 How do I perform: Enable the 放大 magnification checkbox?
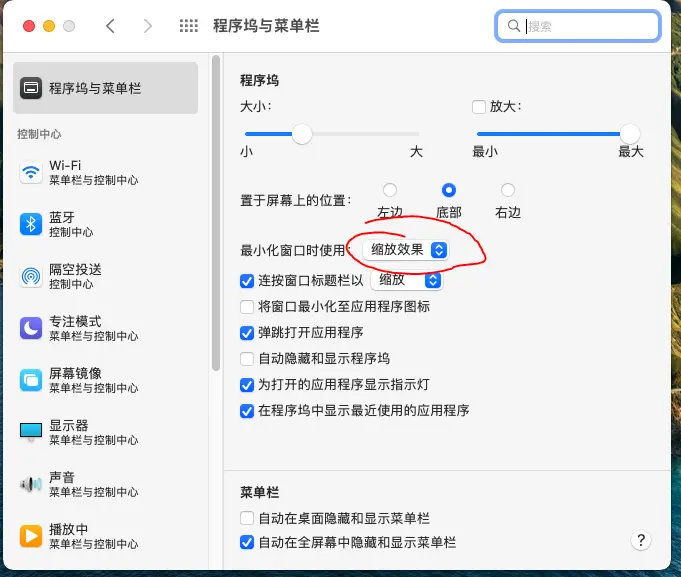pyautogui.click(x=478, y=106)
